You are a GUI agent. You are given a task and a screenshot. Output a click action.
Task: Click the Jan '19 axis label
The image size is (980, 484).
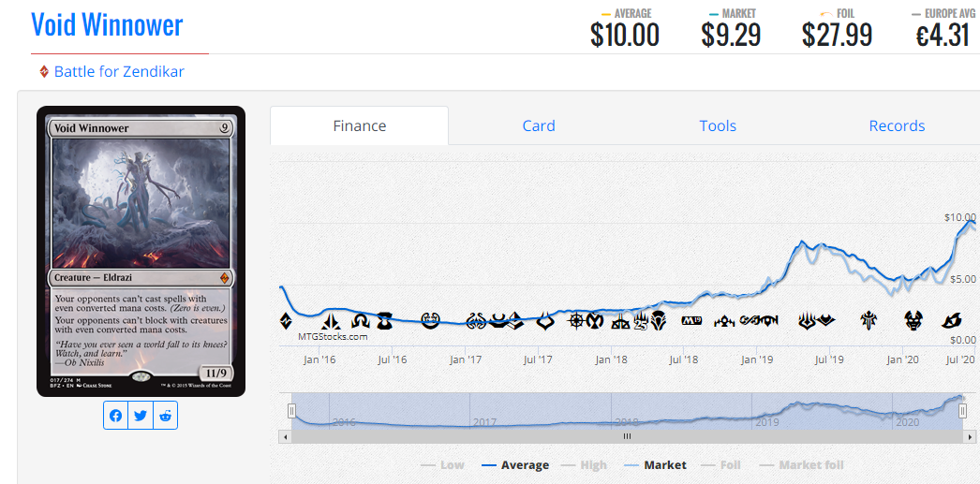[757, 359]
